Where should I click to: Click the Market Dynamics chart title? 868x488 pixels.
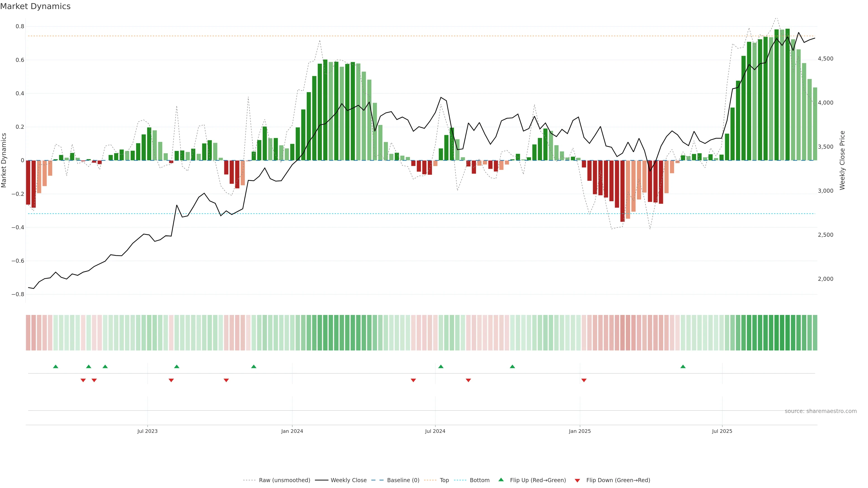pos(35,6)
